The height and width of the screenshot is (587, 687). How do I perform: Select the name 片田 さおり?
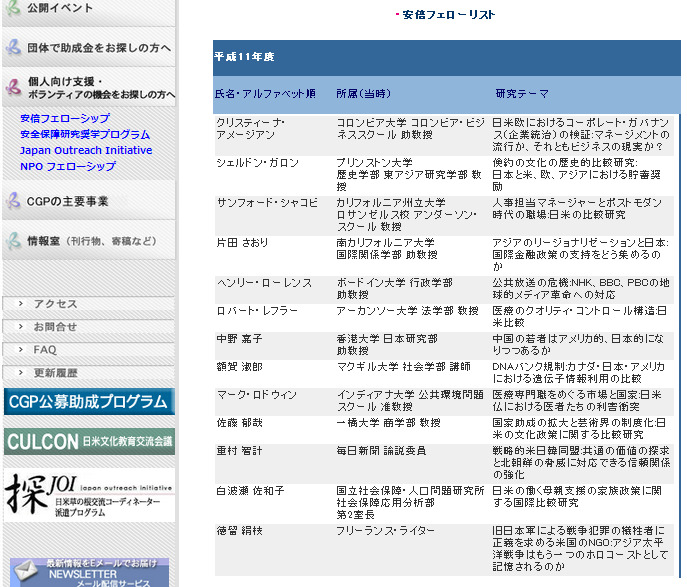242,243
